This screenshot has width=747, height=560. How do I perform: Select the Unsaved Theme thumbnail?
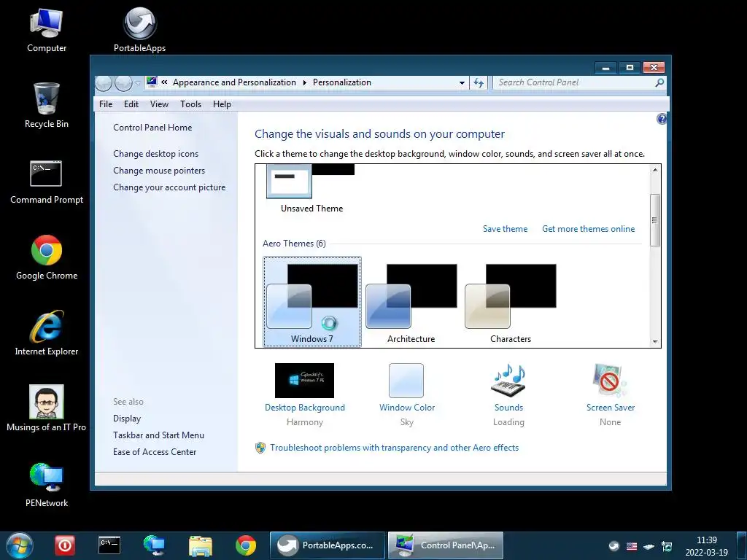(x=311, y=189)
